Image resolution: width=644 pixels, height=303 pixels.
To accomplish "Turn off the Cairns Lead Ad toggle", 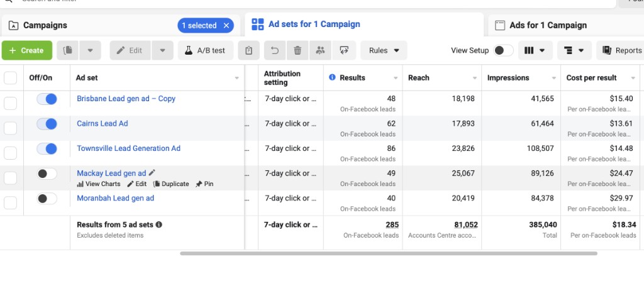I will 47,124.
